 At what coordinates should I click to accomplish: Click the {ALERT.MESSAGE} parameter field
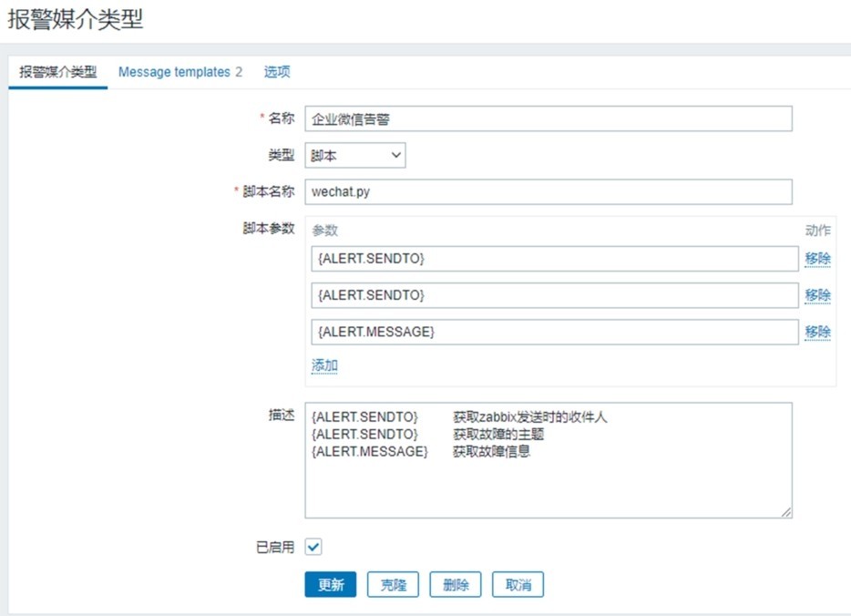[x=554, y=332]
